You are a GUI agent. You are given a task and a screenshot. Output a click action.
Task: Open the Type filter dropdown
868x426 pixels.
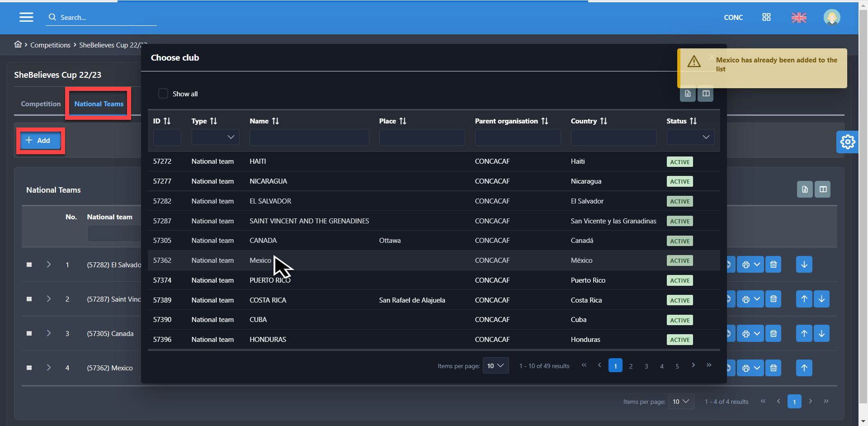pos(215,137)
